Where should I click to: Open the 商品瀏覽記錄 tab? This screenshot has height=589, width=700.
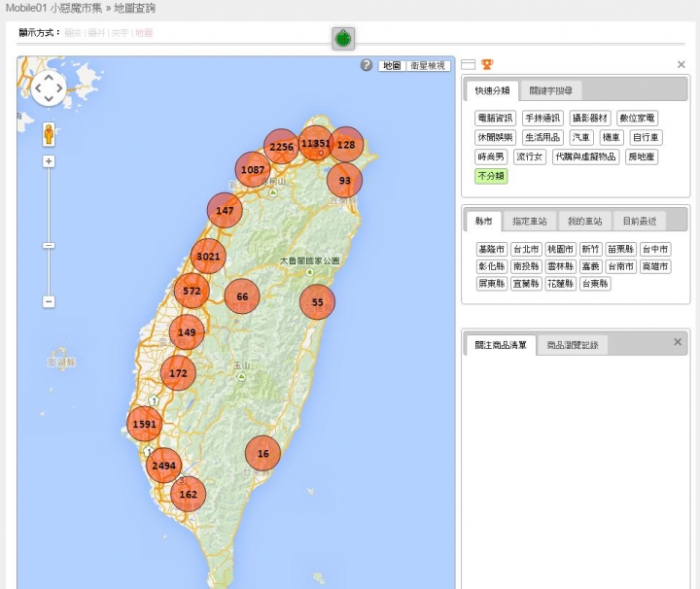click(573, 345)
